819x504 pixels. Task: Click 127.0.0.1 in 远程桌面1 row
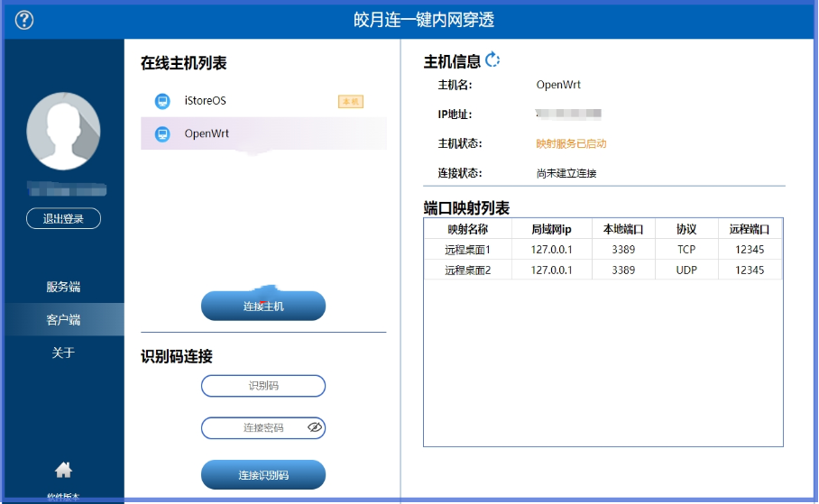552,250
